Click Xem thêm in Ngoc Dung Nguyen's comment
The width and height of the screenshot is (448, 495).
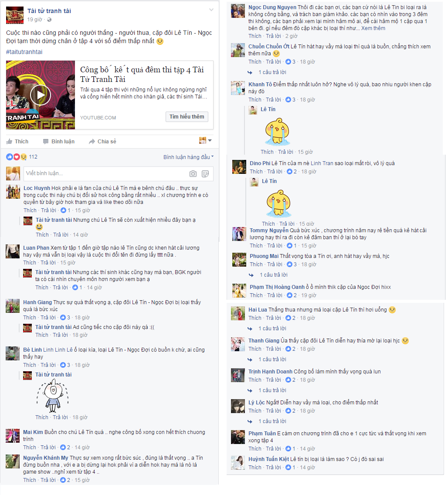point(373,28)
